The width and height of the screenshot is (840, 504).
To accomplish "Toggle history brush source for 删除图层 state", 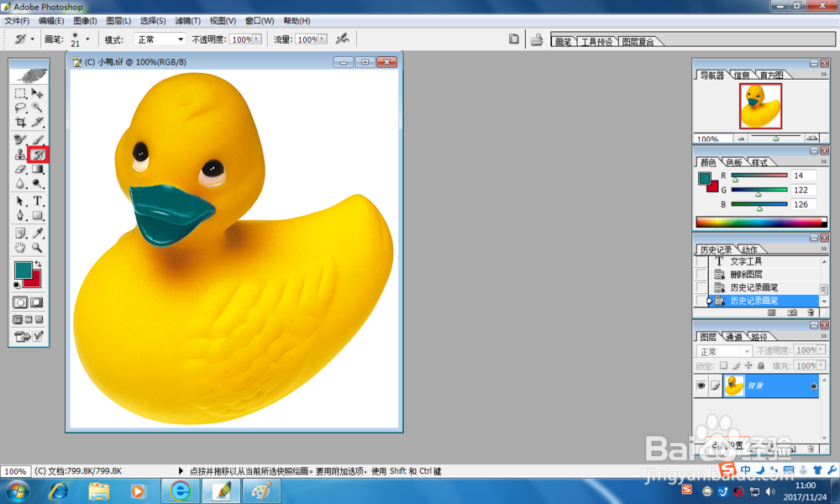I will coord(701,274).
